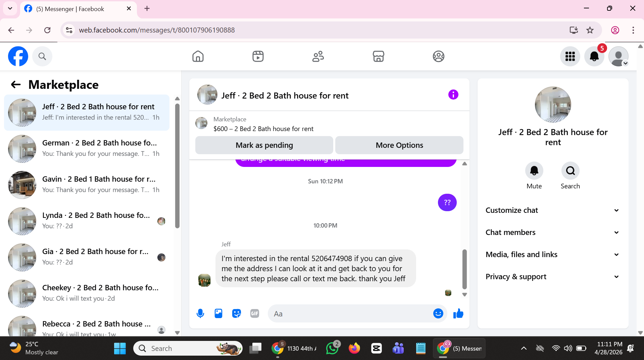This screenshot has height=360, width=644.
Task: Close the Messenger Facebook tab
Action: click(x=129, y=9)
